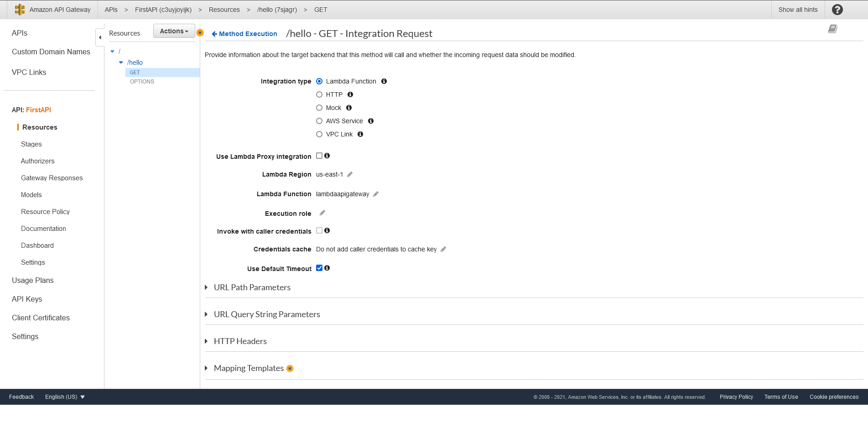Collapse the left navigation panel arrow
This screenshot has width=868, height=423.
tap(100, 37)
